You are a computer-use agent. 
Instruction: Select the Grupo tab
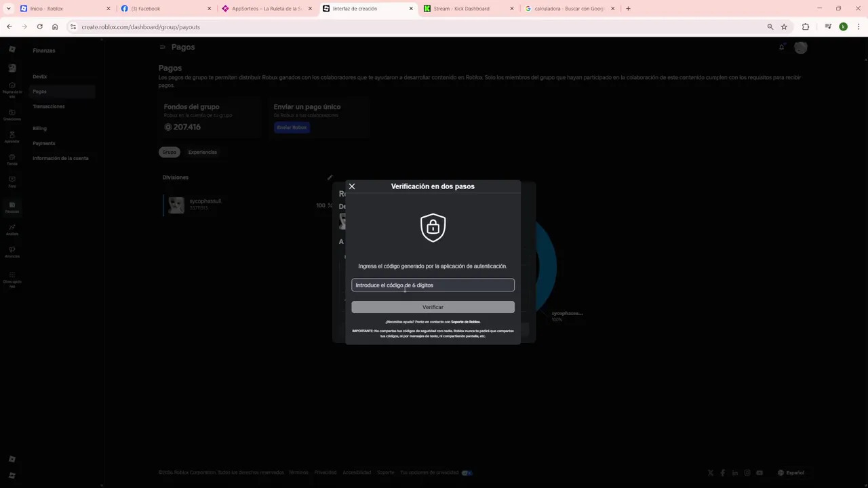coord(169,152)
